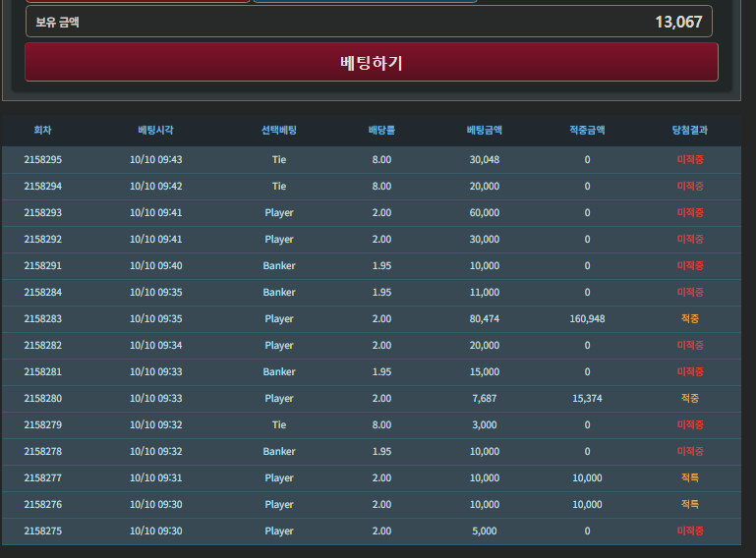Screen dimensions: 756x558
Task: Select round number 2158280
Action: click(x=43, y=398)
